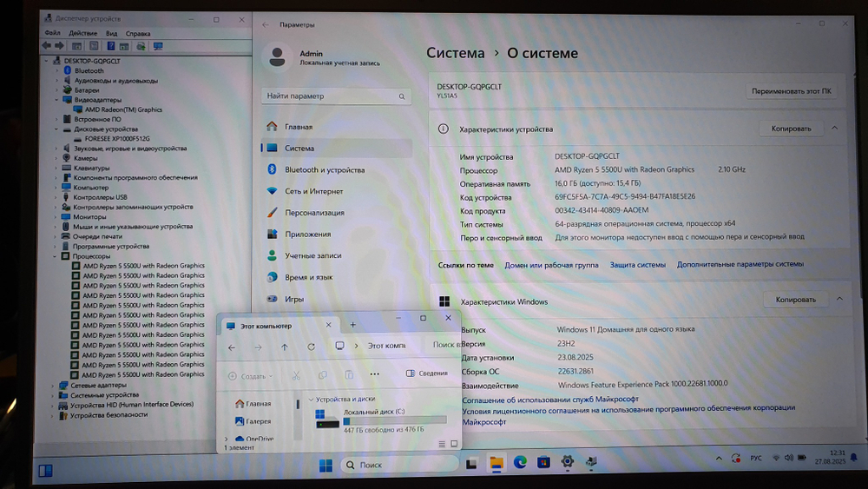Click the back arrow in Параметры title bar
This screenshot has width=868, height=489.
click(x=266, y=25)
